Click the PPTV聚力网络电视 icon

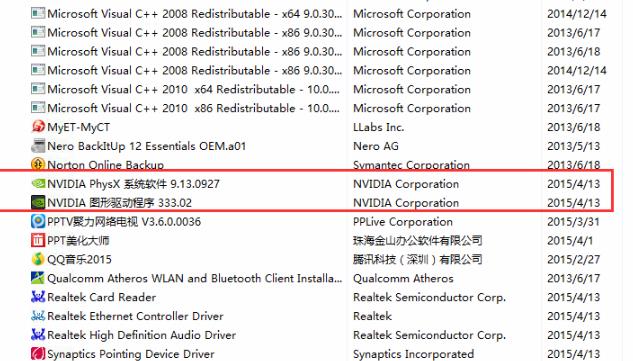coord(38,221)
